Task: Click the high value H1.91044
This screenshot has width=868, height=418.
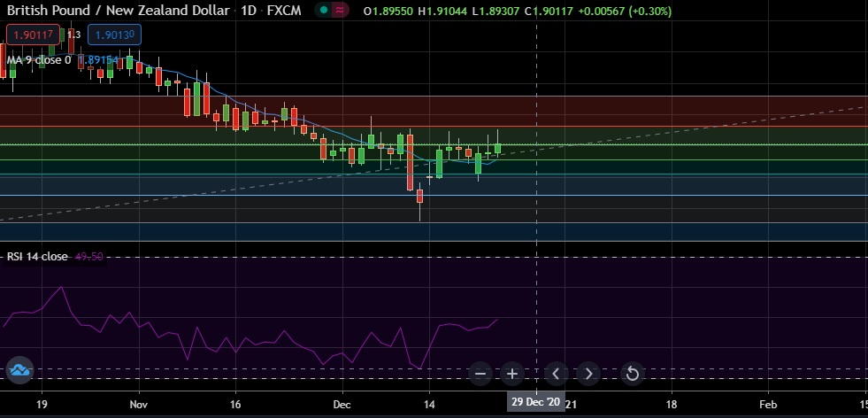Action: point(442,12)
